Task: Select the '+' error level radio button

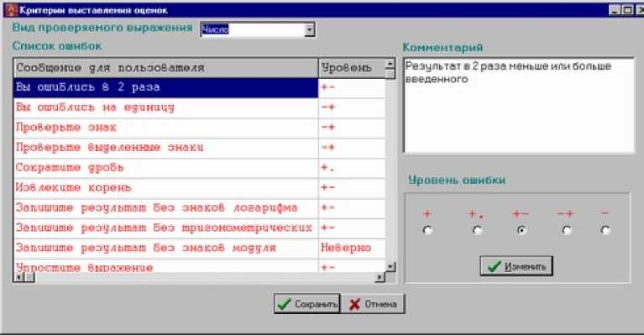Action: coord(427,230)
